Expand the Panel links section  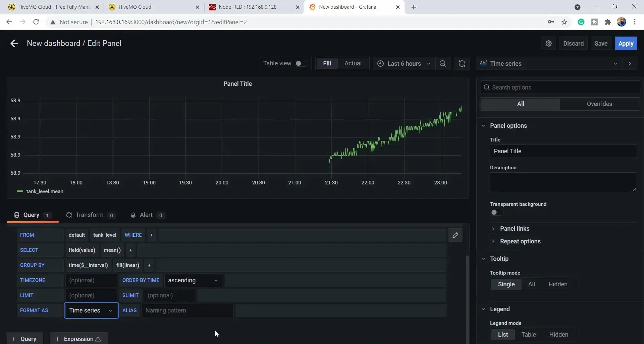coord(515,229)
